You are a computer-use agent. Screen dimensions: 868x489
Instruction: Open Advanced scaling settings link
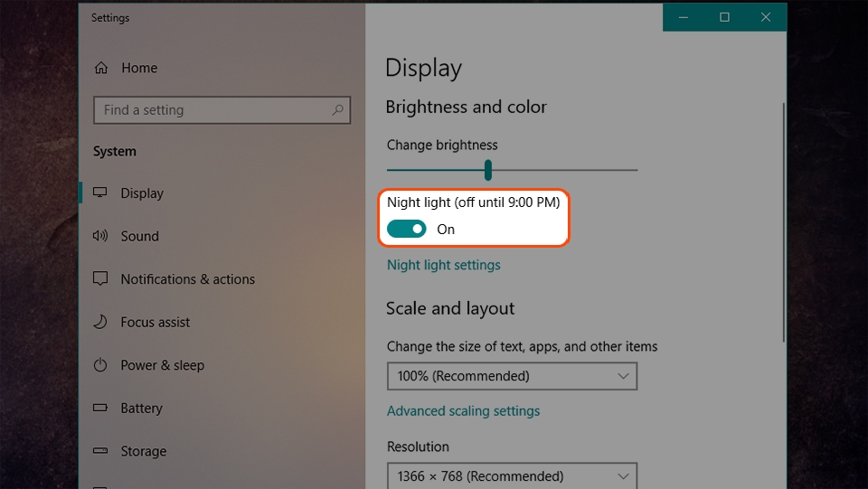tap(463, 411)
